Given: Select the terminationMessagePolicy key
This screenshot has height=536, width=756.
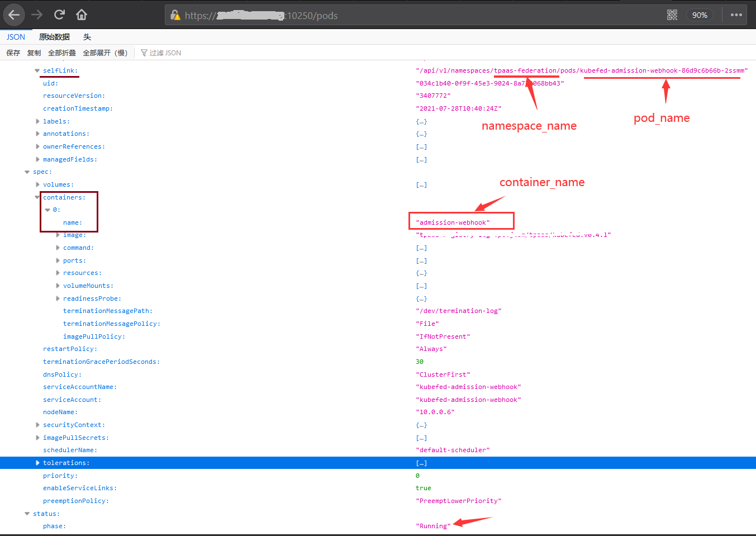Looking at the screenshot, I should point(112,324).
